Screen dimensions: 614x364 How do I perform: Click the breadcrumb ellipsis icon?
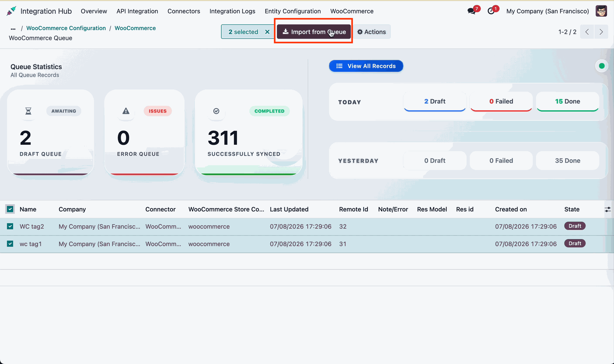[x=13, y=28]
